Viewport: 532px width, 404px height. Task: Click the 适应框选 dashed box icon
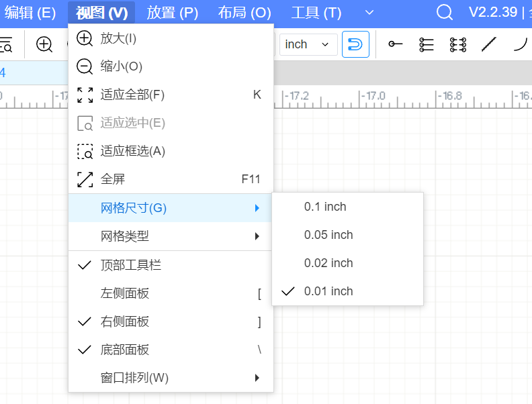[x=85, y=152]
